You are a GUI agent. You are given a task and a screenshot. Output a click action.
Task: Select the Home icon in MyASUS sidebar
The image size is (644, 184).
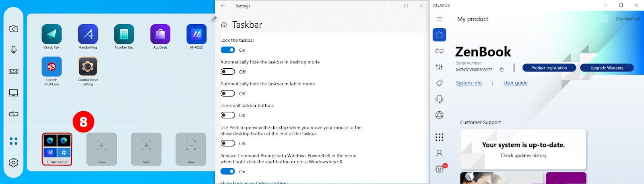point(439,35)
